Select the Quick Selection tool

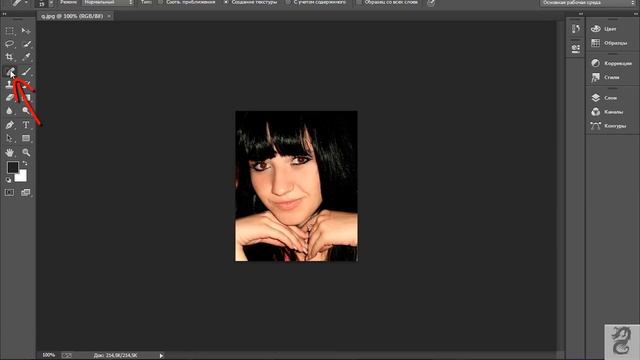click(26, 44)
